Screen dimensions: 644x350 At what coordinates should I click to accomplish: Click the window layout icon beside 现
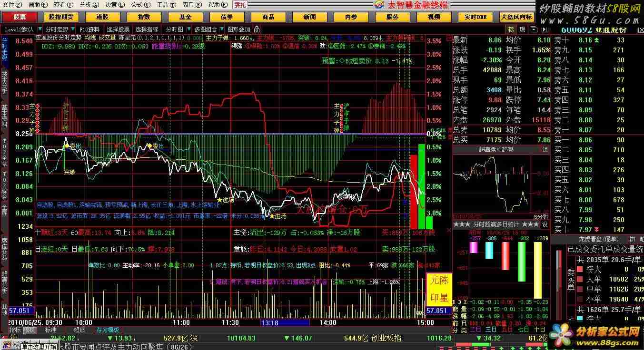tap(533, 29)
